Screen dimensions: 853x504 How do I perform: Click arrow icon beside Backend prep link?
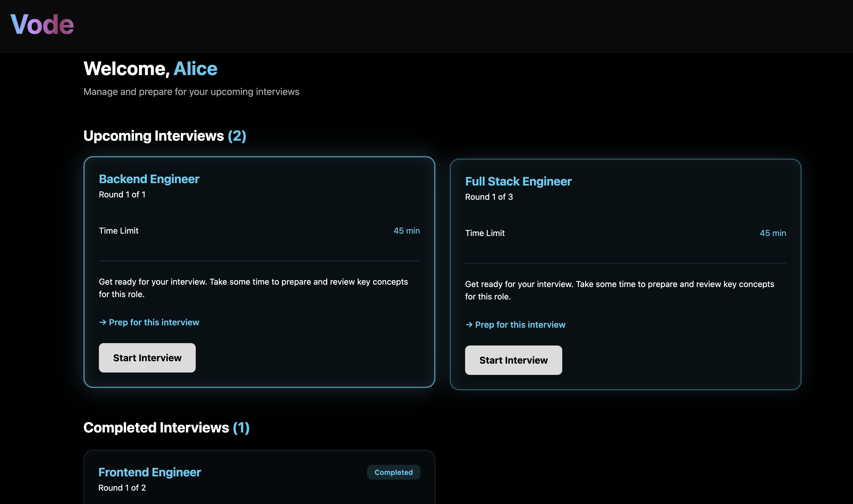[103, 322]
